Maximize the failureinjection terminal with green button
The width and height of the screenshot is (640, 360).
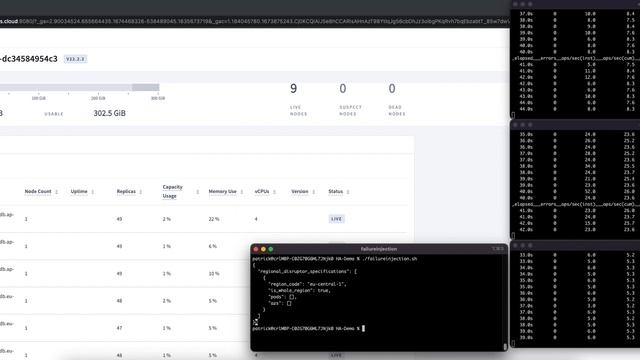[271, 249]
